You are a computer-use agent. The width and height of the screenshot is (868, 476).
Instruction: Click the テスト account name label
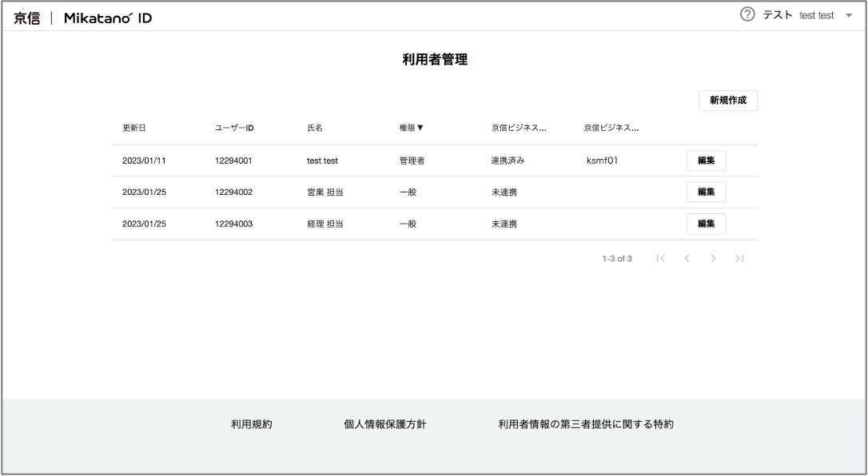tap(778, 15)
